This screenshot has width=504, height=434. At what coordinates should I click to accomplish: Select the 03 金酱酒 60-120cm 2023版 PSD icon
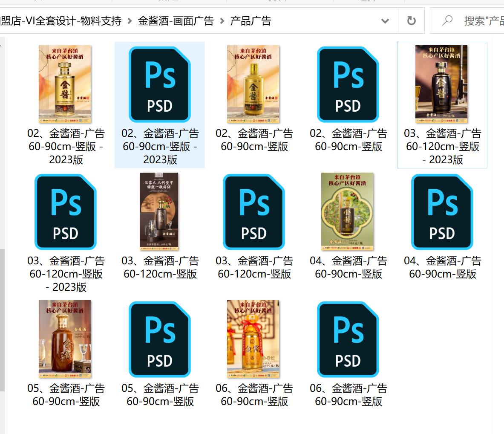pyautogui.click(x=66, y=212)
